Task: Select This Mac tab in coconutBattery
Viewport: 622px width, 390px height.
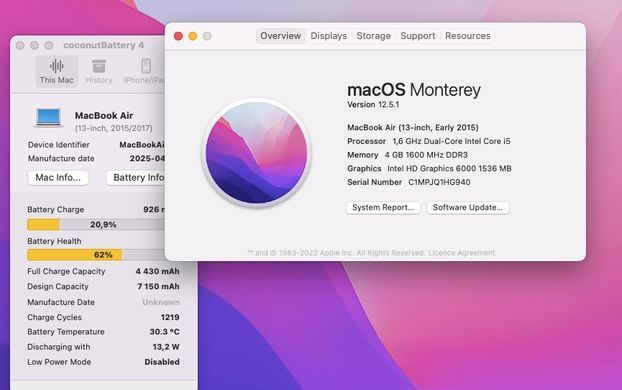Action: 56,72
